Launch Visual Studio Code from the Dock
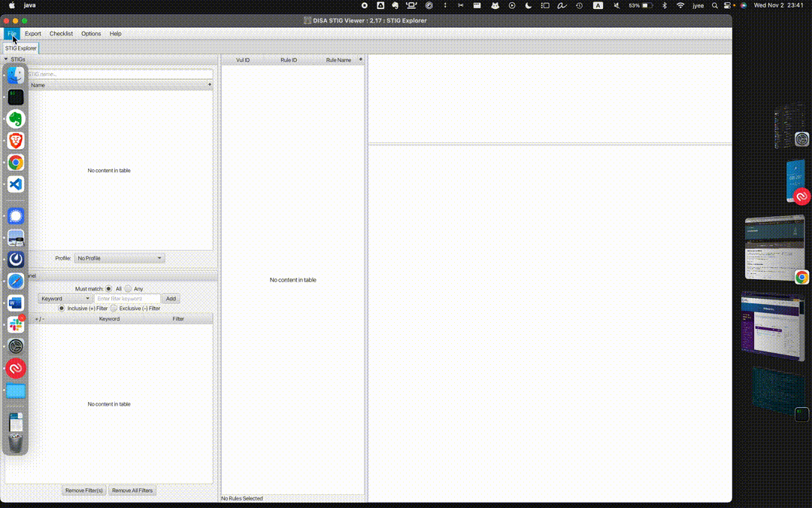The height and width of the screenshot is (508, 812). [x=16, y=184]
